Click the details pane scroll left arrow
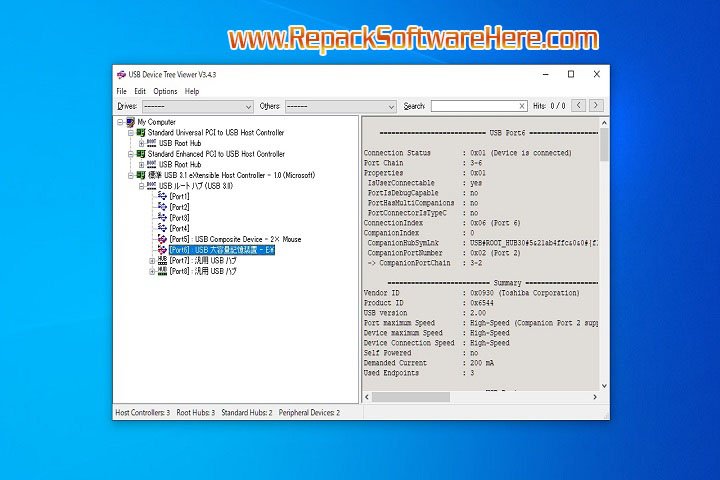This screenshot has height=480, width=720. 367,397
